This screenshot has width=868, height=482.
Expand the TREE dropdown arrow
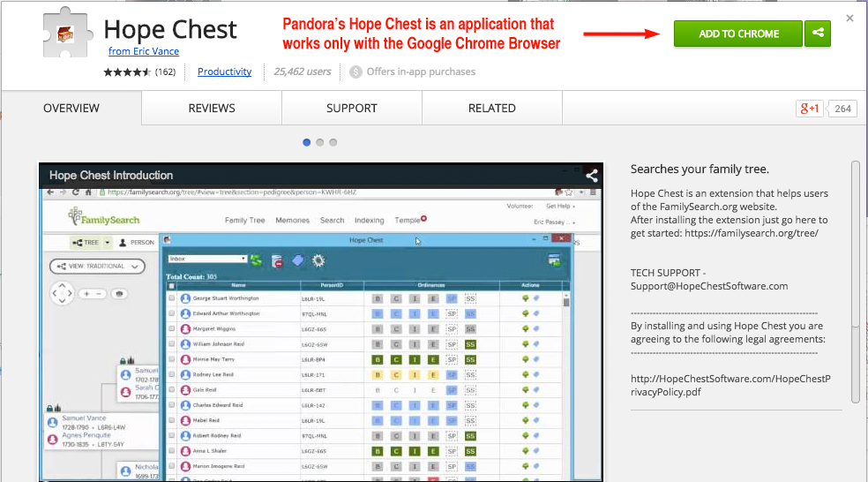click(x=108, y=243)
